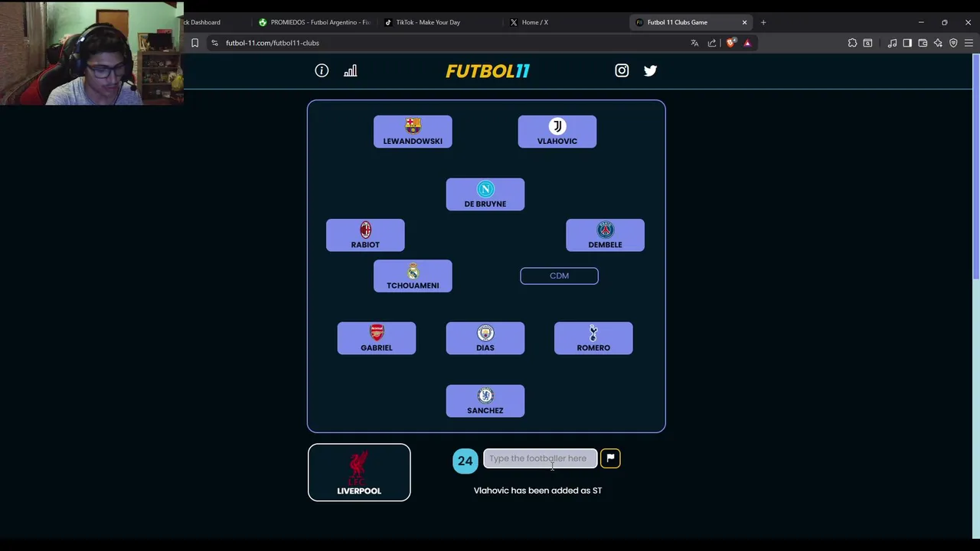Click the footballer name input field

[x=541, y=458]
